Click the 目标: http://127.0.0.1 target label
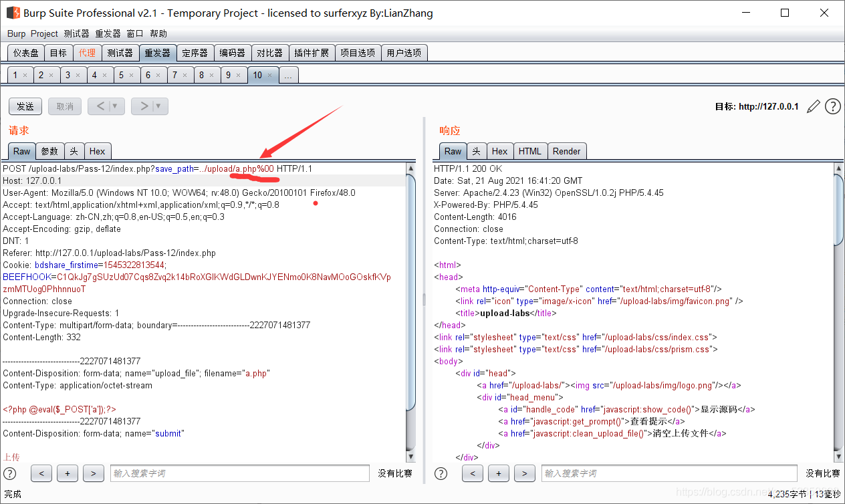 757,106
